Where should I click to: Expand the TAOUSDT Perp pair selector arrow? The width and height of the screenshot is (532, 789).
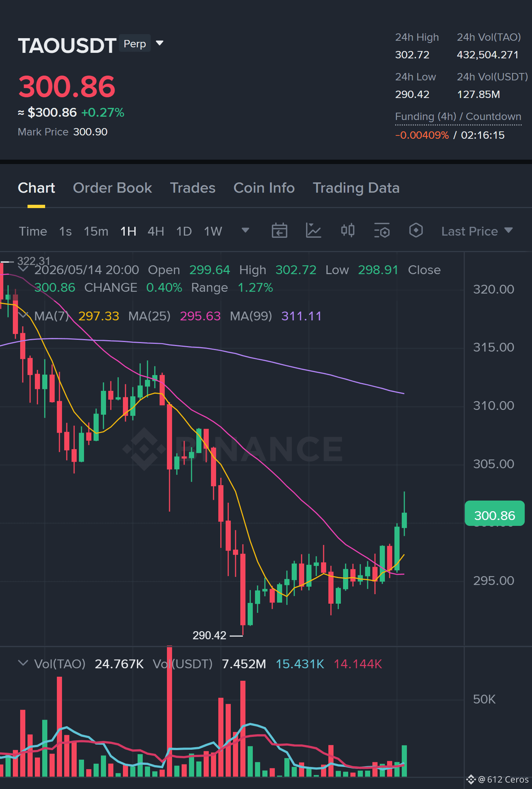(159, 43)
